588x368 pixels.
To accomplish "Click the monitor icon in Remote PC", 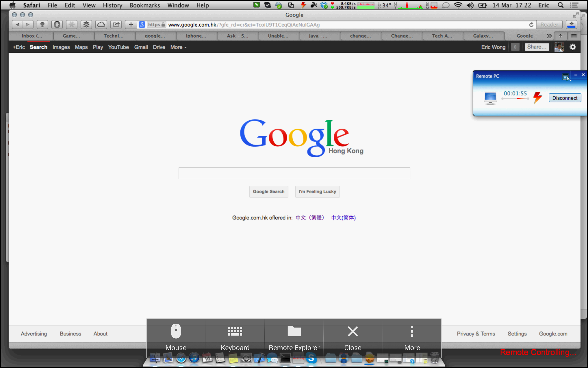I will (x=490, y=98).
